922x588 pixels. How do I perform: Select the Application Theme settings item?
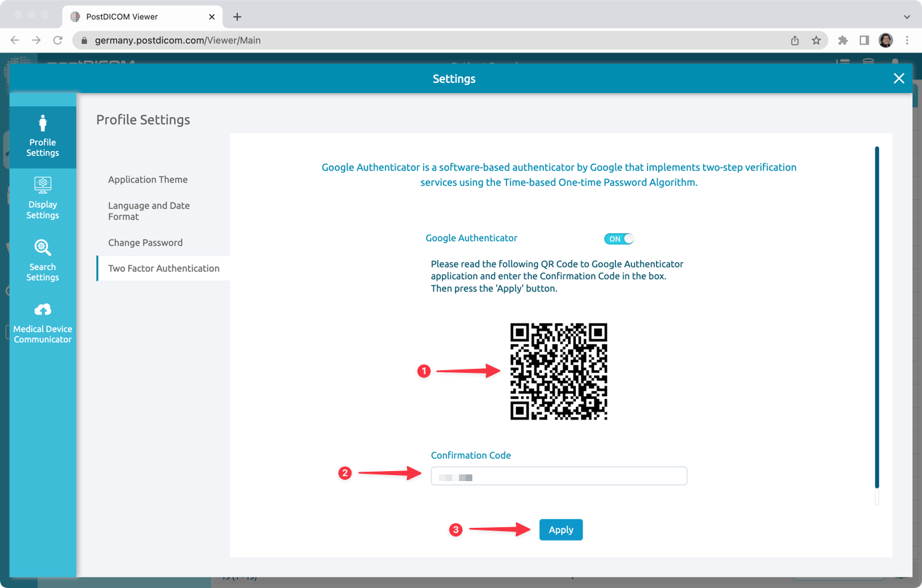(x=148, y=179)
